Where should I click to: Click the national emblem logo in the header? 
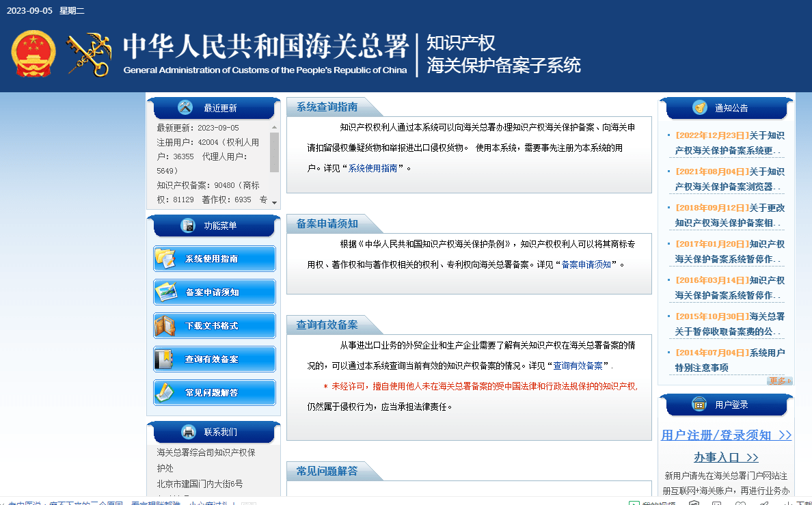[x=33, y=54]
